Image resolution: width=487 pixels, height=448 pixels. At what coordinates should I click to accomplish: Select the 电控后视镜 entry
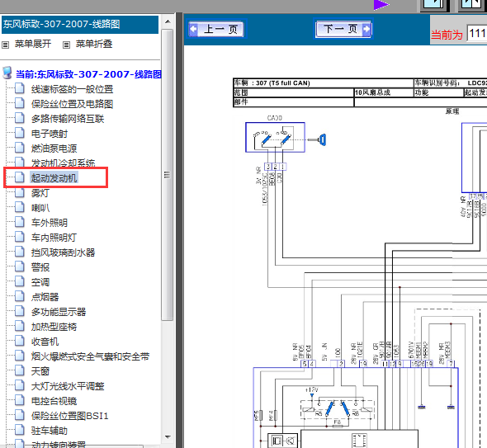pyautogui.click(x=54, y=401)
